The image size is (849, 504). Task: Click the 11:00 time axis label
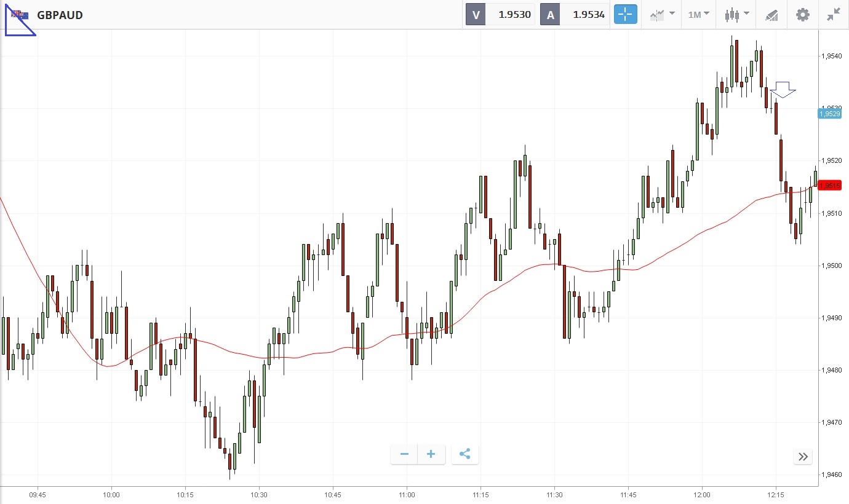407,494
